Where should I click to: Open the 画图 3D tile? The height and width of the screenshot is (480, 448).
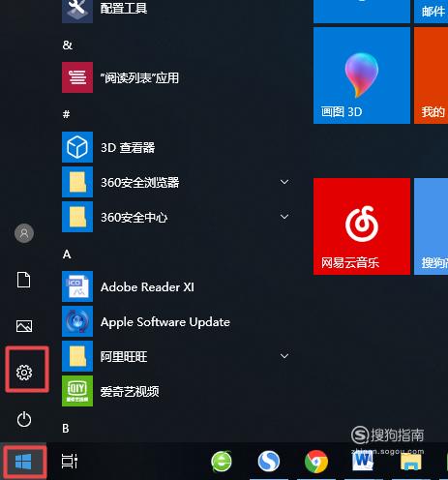pyautogui.click(x=362, y=75)
